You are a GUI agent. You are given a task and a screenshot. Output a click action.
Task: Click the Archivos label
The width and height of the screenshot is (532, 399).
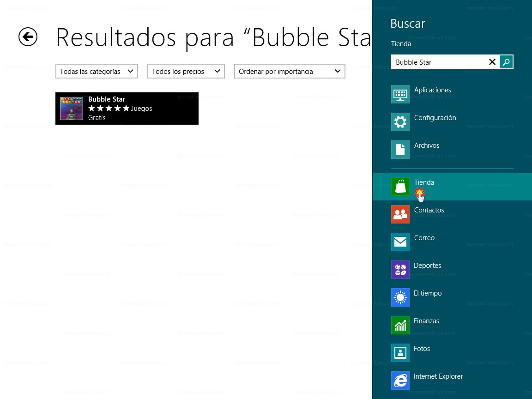[427, 145]
